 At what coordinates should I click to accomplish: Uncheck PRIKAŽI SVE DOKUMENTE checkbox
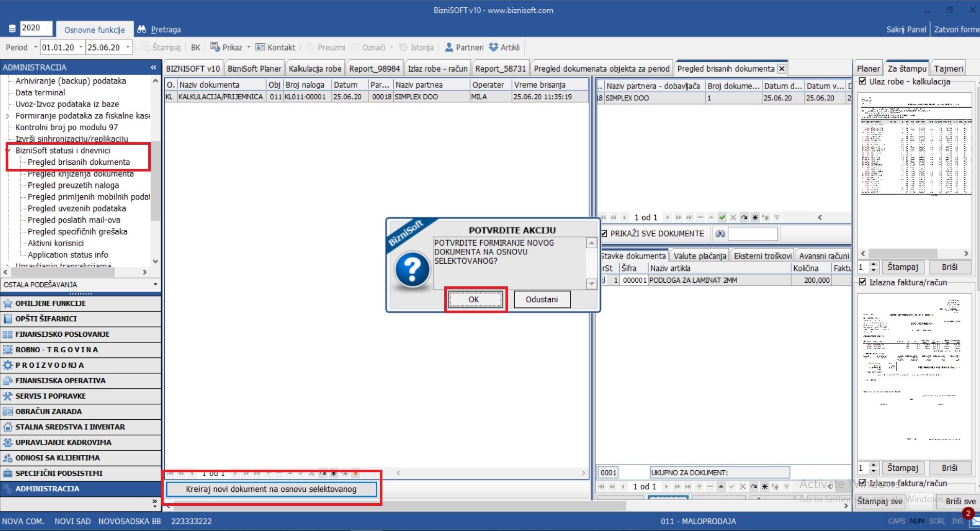pos(604,233)
